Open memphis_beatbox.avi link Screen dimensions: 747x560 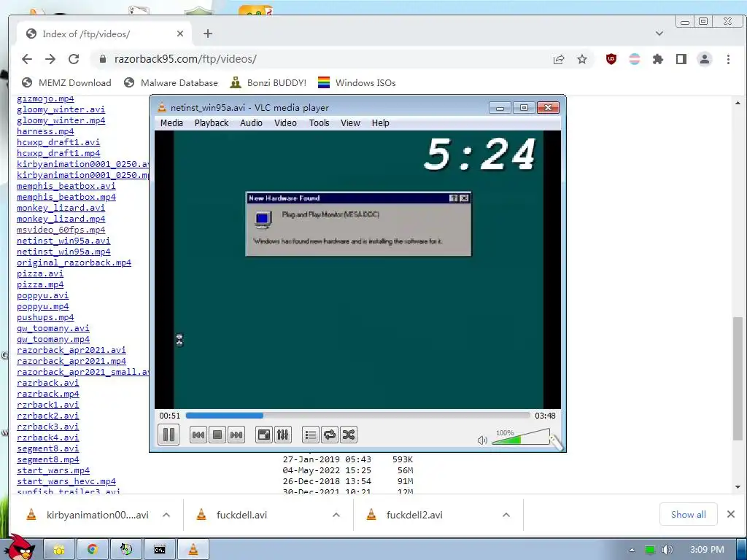coord(66,186)
